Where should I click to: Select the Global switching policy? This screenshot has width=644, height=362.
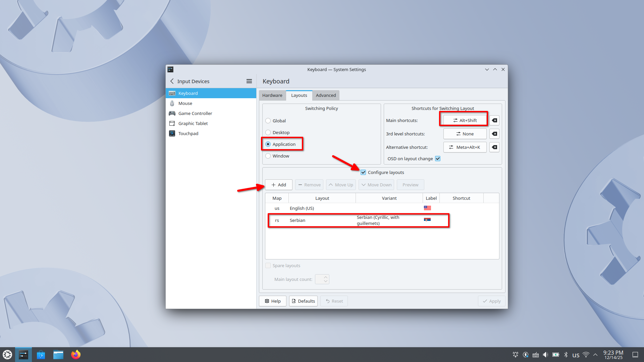(x=268, y=121)
